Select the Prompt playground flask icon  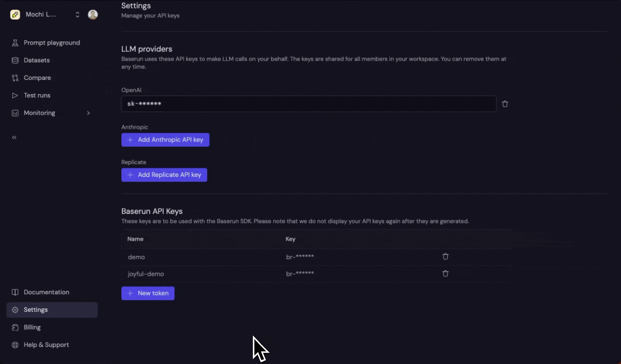(15, 42)
